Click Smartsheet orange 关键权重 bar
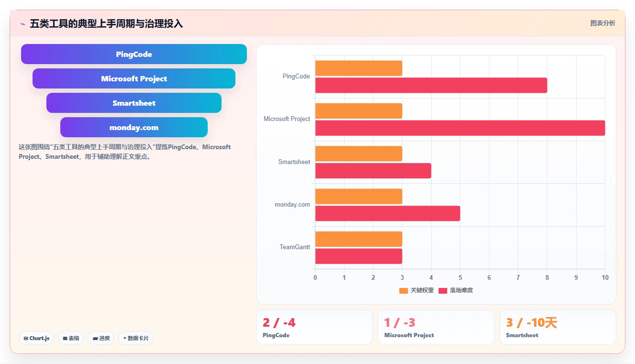 click(x=358, y=154)
